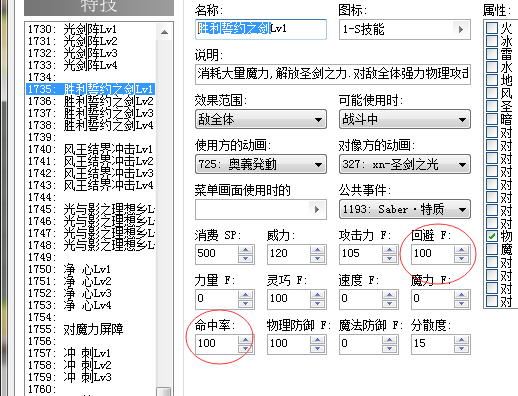This screenshot has height=396, width=518.
Task: Decrease the 威力 value with down arrow
Action: point(318,259)
